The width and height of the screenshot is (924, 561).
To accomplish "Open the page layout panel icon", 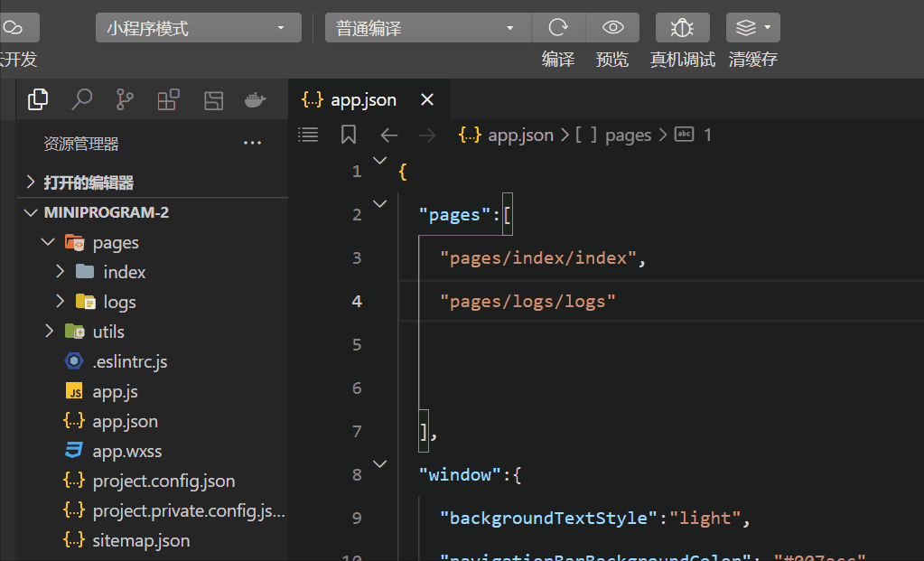I will [213, 100].
